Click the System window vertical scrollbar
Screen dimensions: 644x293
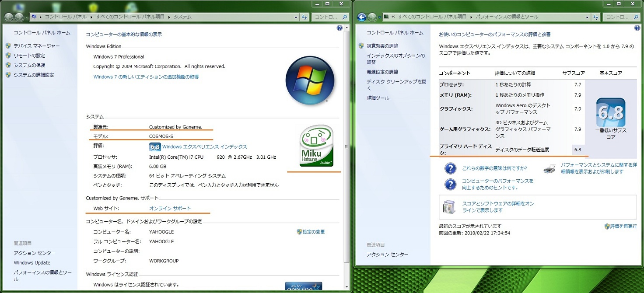pyautogui.click(x=347, y=147)
